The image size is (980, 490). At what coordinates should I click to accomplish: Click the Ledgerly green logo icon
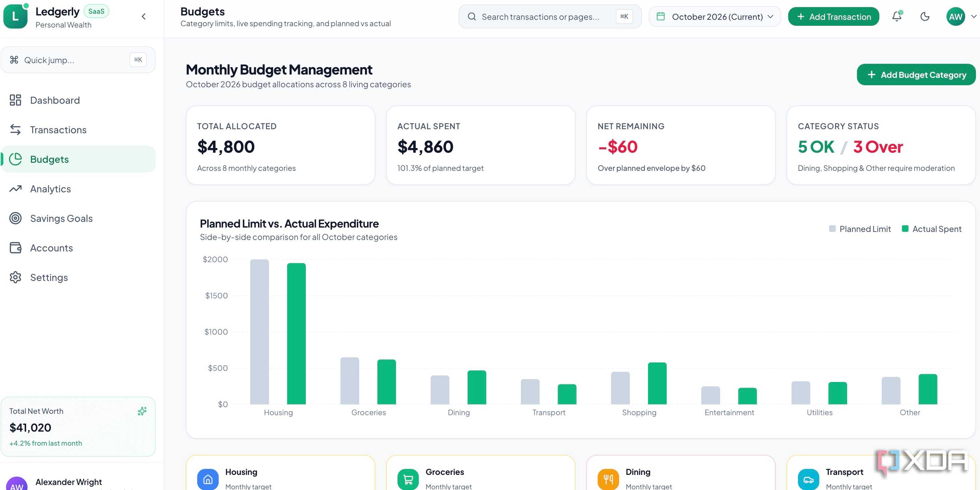click(15, 16)
